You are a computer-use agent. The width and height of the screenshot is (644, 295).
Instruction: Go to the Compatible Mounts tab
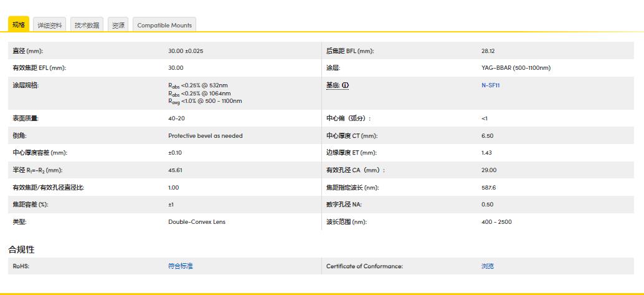pos(164,25)
